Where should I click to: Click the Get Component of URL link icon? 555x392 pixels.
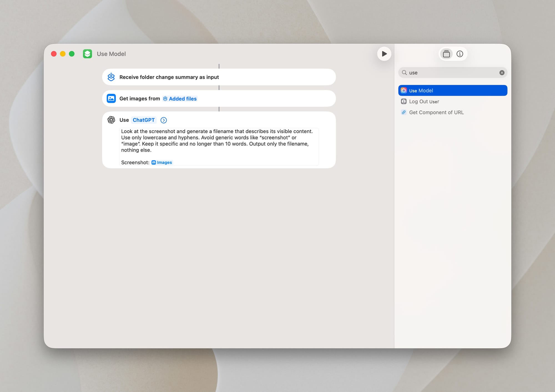tap(404, 112)
